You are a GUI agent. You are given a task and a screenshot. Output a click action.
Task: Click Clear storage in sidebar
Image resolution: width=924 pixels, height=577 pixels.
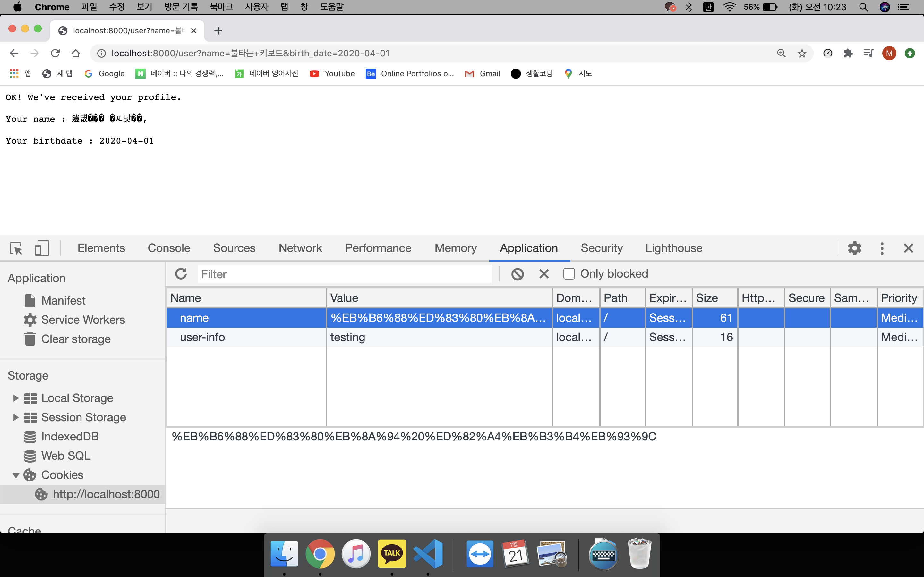76,339
